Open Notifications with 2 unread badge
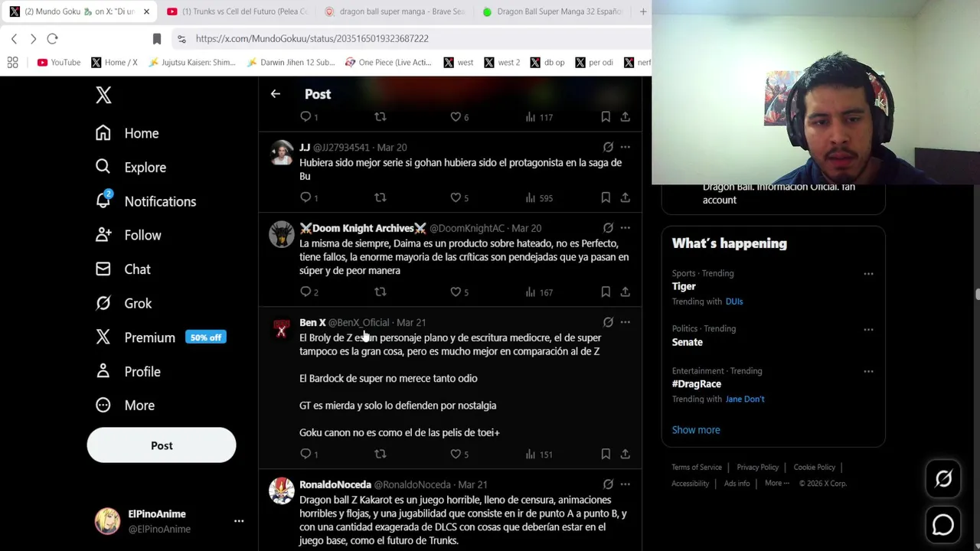This screenshot has height=551, width=980. [145, 201]
